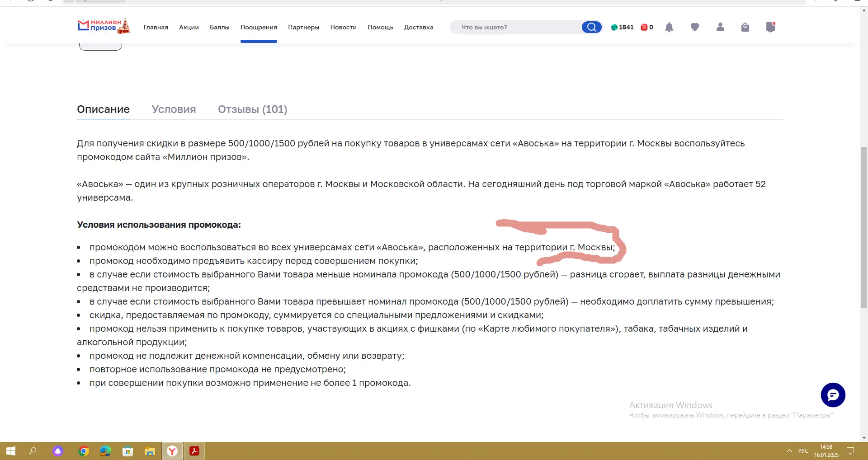Switch to Adobe Acrobat on the taskbar
Image resolution: width=868 pixels, height=460 pixels.
click(194, 451)
